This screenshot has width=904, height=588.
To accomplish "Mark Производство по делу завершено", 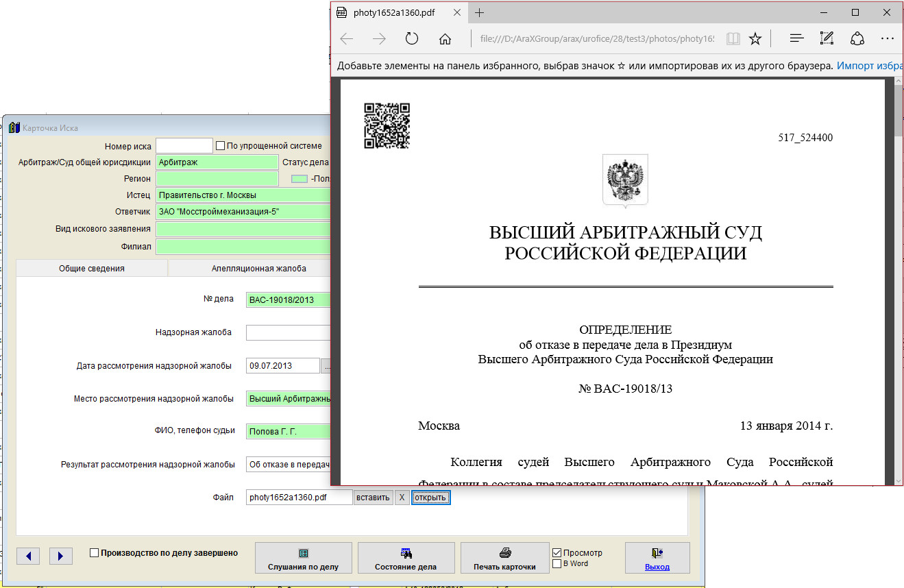I will pos(95,553).
